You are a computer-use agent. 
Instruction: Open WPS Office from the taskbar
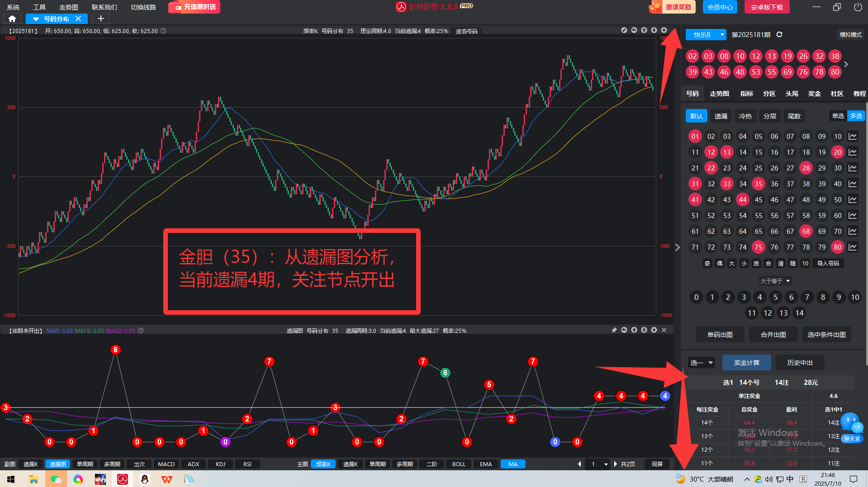pos(167,479)
